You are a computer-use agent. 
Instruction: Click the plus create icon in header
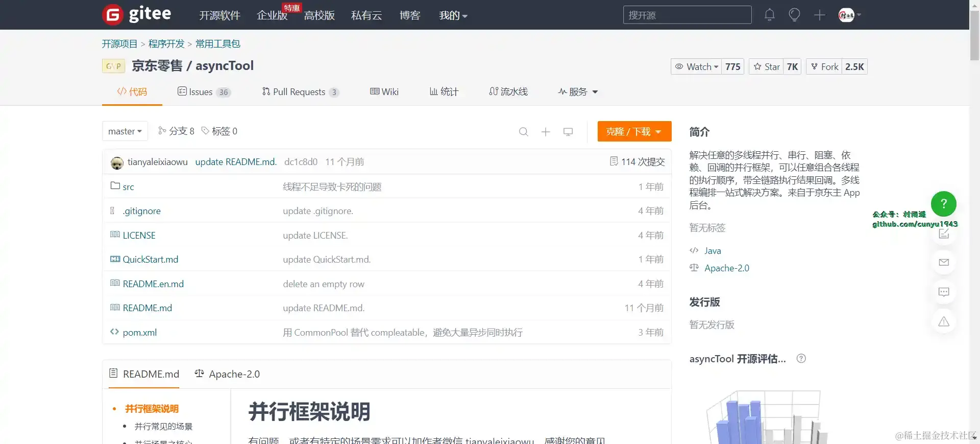[820, 15]
